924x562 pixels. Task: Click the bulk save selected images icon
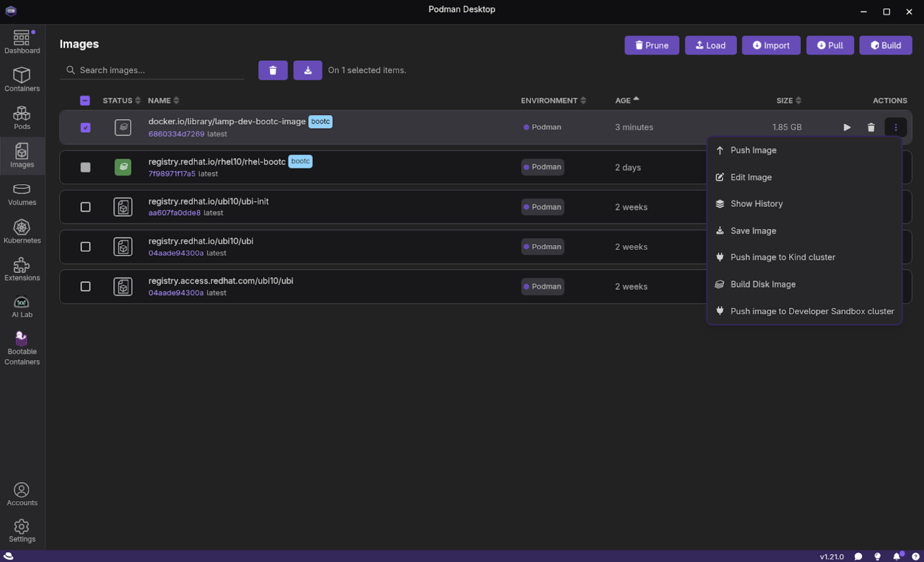tap(308, 70)
